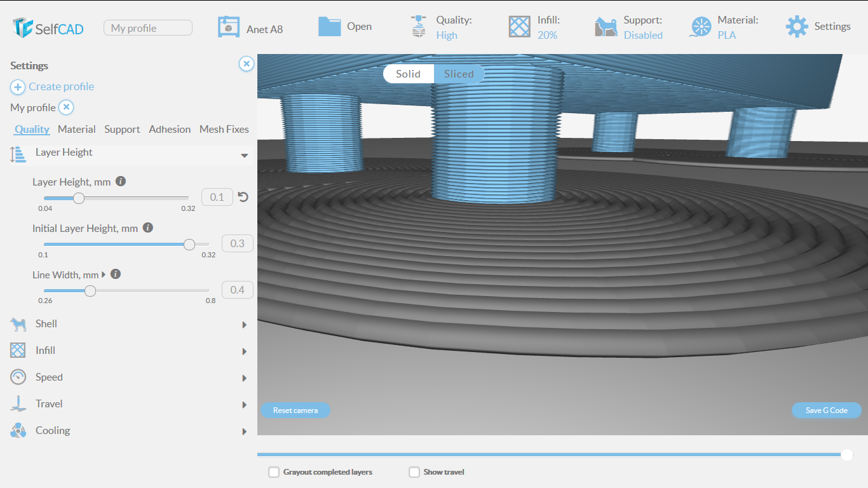Expand the Speed section arrow
Viewport: 868px width, 488px height.
pos(244,378)
